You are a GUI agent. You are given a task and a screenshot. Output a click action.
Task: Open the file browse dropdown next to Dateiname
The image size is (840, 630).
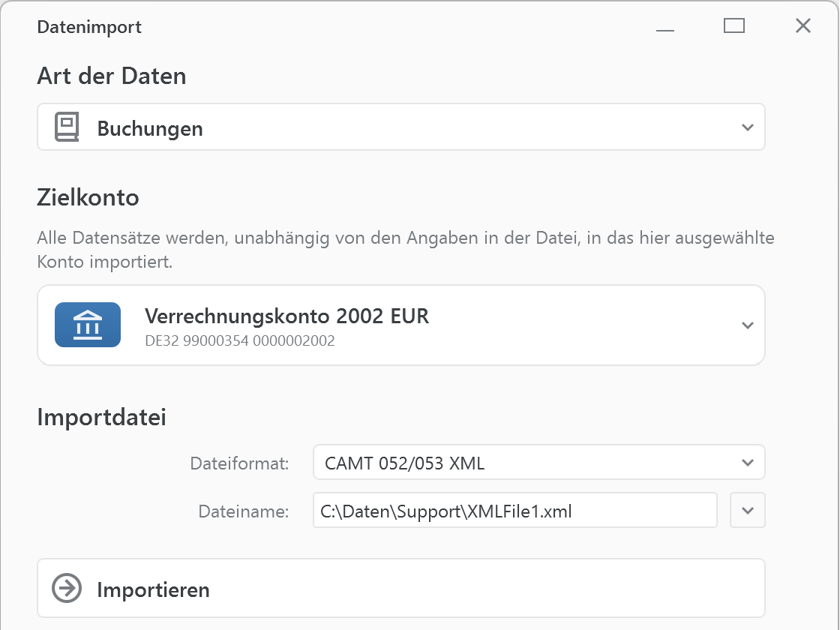pos(747,510)
